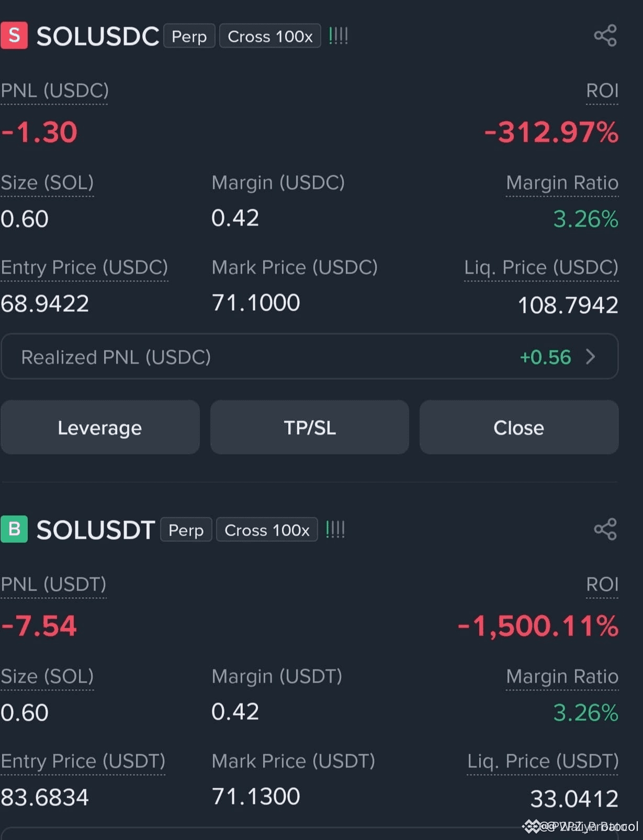Adjust Leverage for SOLUSDC position

point(100,427)
